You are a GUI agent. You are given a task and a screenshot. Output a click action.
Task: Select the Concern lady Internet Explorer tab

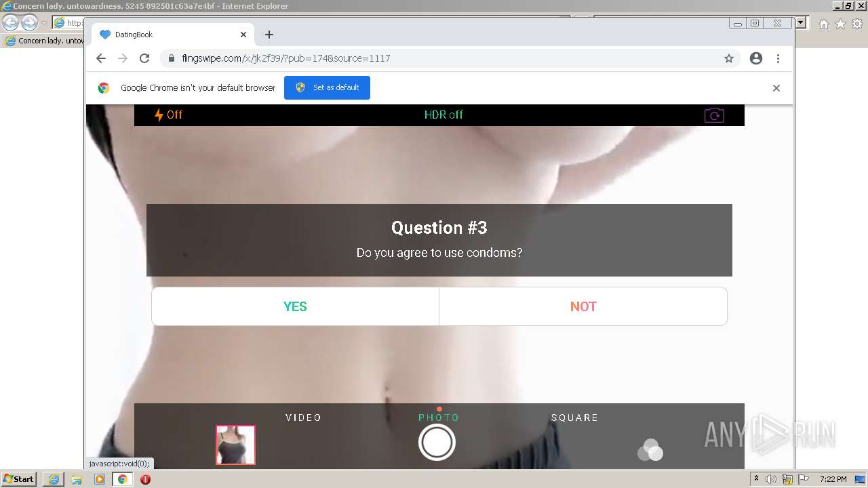click(44, 41)
